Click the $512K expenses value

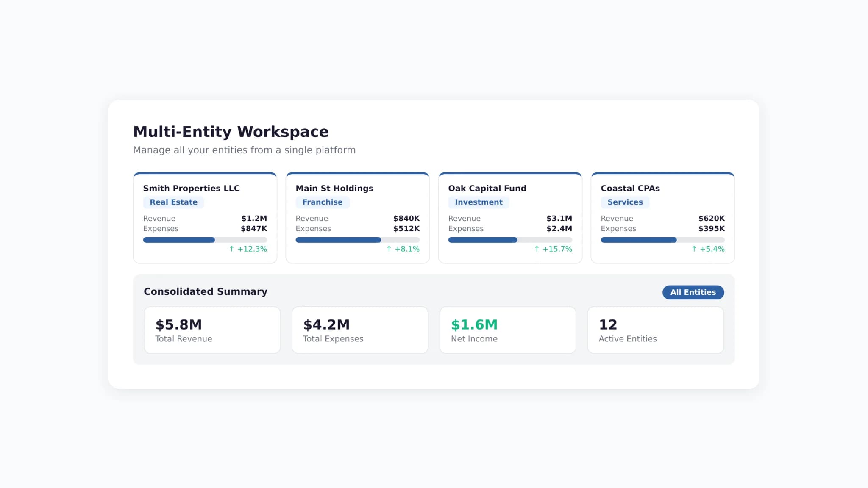point(406,229)
